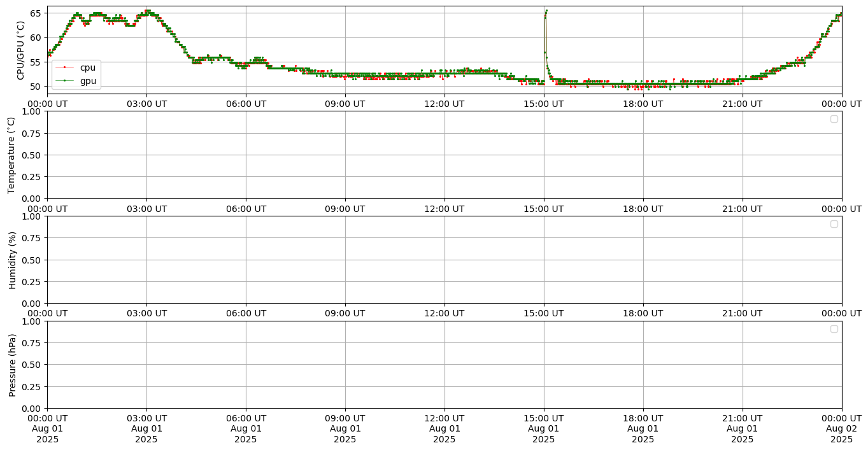
Task: Click the empty legend box in Temperature plot
Action: click(834, 119)
